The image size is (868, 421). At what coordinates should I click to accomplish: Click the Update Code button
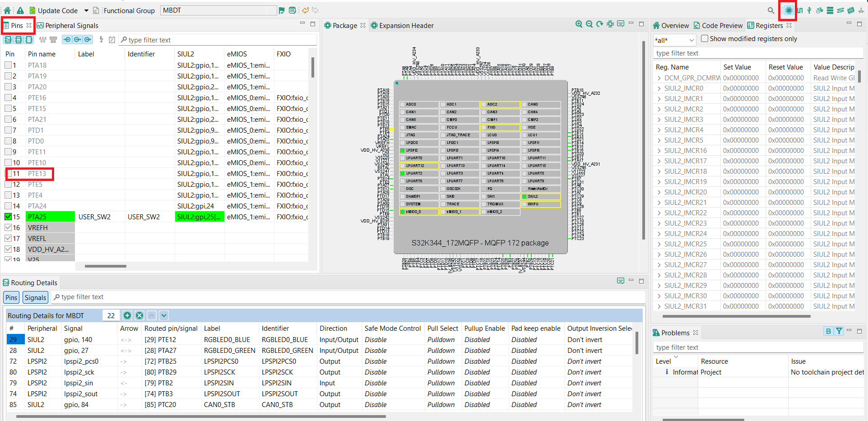53,10
